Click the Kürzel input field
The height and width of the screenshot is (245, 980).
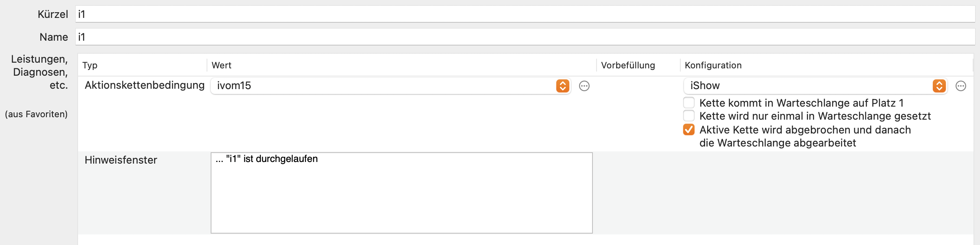point(525,14)
